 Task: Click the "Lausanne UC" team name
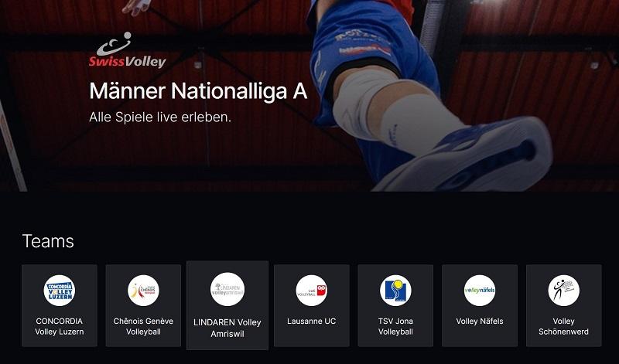312,321
